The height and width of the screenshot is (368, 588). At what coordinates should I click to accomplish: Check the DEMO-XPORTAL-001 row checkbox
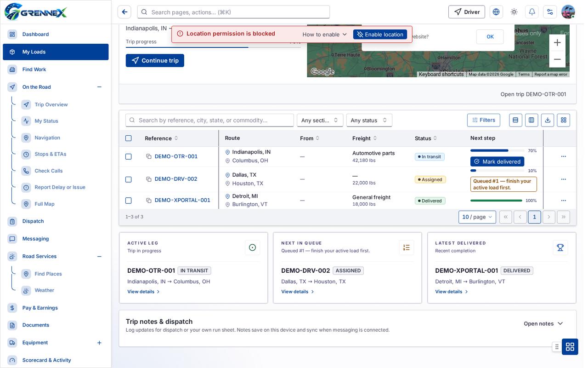coord(129,201)
